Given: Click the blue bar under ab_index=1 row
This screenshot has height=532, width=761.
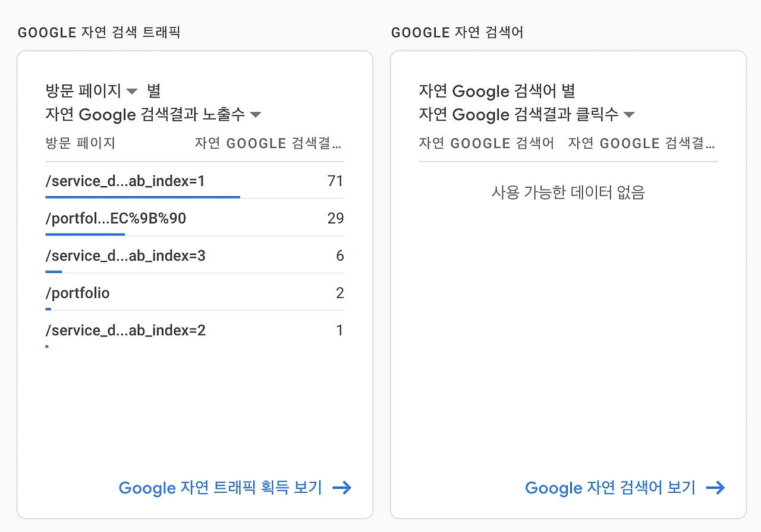Looking at the screenshot, I should [x=143, y=197].
